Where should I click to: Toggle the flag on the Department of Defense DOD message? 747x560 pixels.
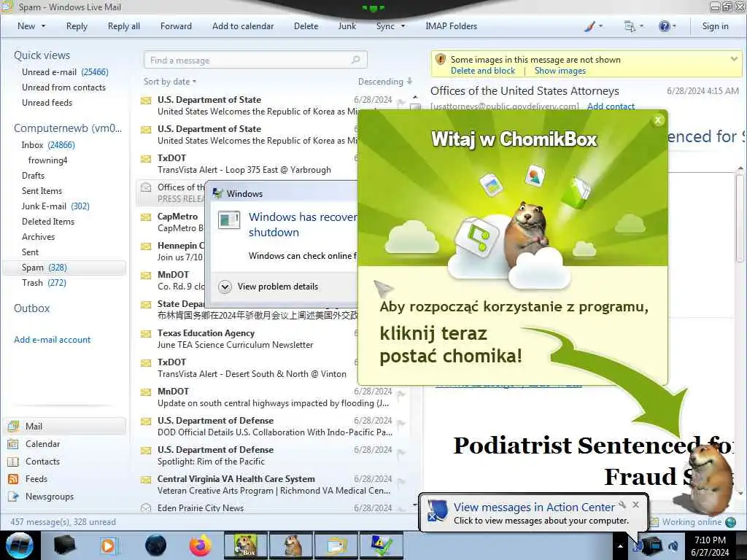(x=401, y=424)
